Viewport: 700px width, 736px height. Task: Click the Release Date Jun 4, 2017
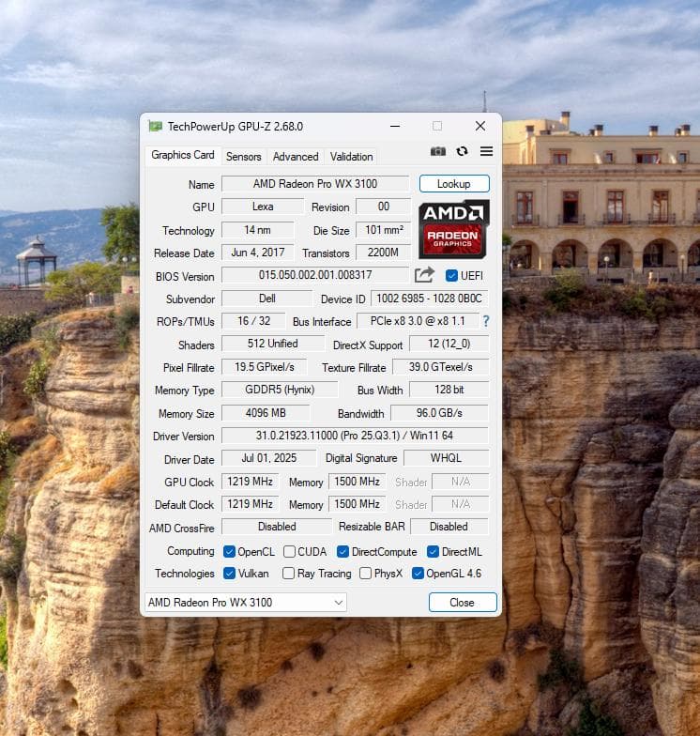click(x=257, y=252)
